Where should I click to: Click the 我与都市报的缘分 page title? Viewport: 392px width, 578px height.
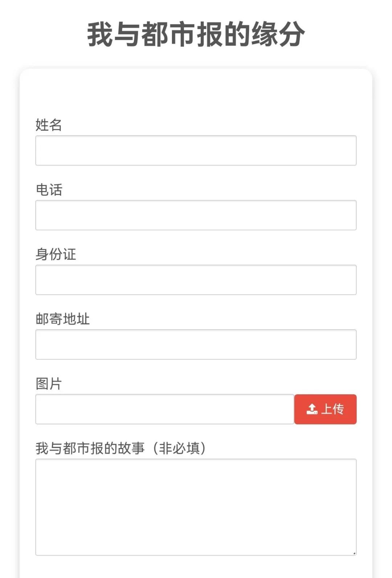click(196, 34)
